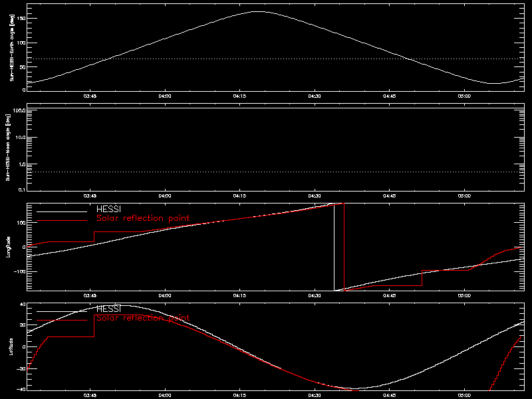Viewport: 532px width, 399px height.
Task: Click 04:30 time label under Noon angle plot
Action: [x=315, y=196]
